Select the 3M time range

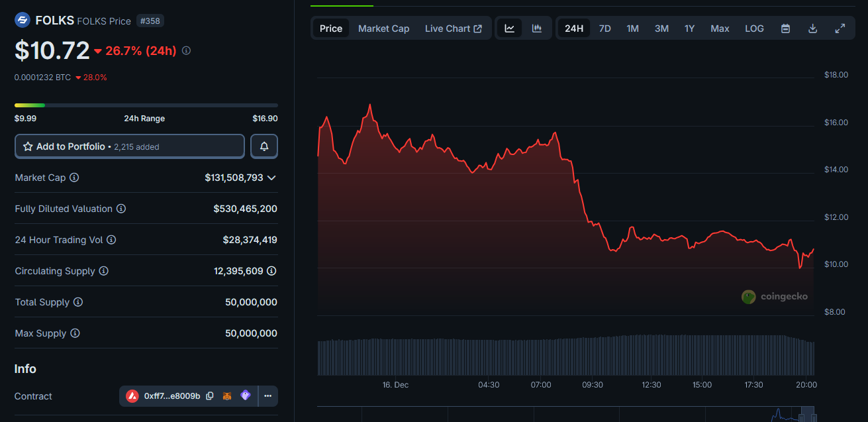661,28
